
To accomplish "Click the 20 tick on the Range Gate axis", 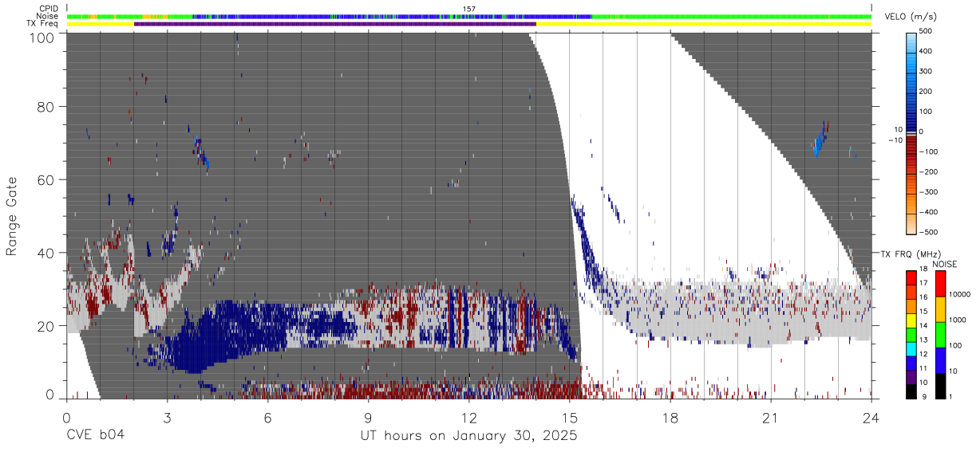I will click(x=46, y=326).
